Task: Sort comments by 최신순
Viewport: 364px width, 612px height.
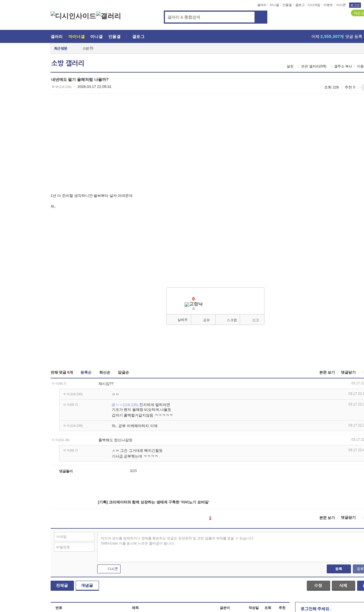Action: click(105, 372)
